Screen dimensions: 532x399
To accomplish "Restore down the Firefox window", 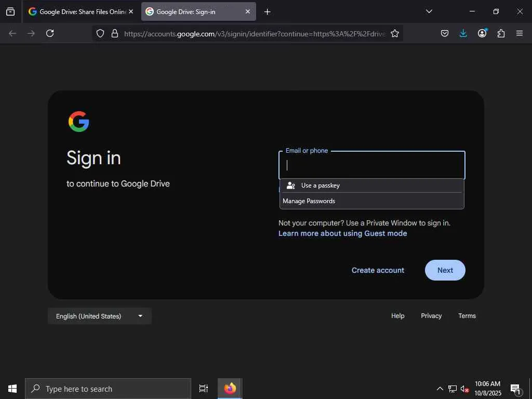I will (496, 11).
